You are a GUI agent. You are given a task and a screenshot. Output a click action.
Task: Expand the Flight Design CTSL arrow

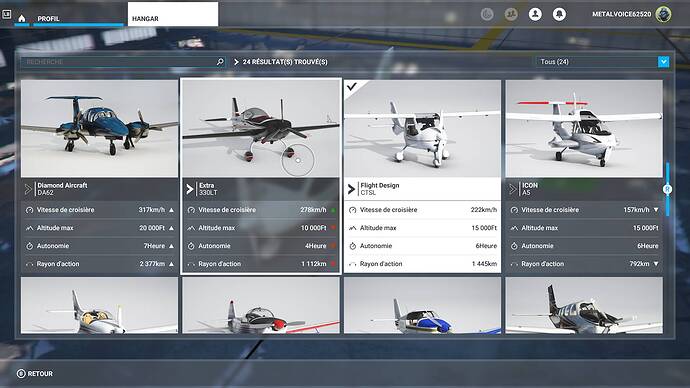[351, 189]
